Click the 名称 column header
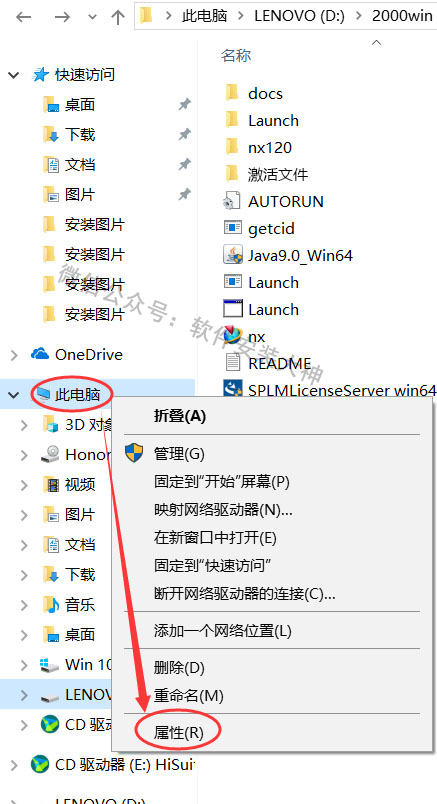This screenshot has width=437, height=804. tap(236, 55)
